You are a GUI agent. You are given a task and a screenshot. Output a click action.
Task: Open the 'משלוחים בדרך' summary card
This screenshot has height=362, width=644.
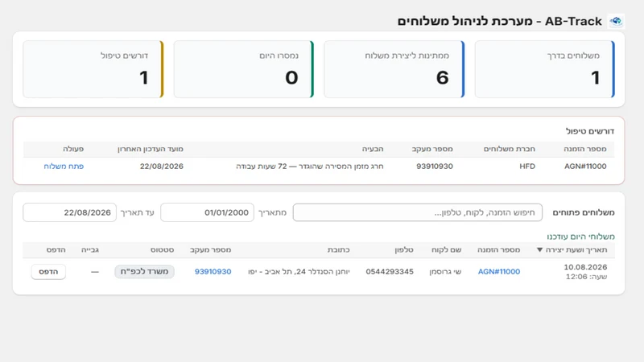click(545, 69)
